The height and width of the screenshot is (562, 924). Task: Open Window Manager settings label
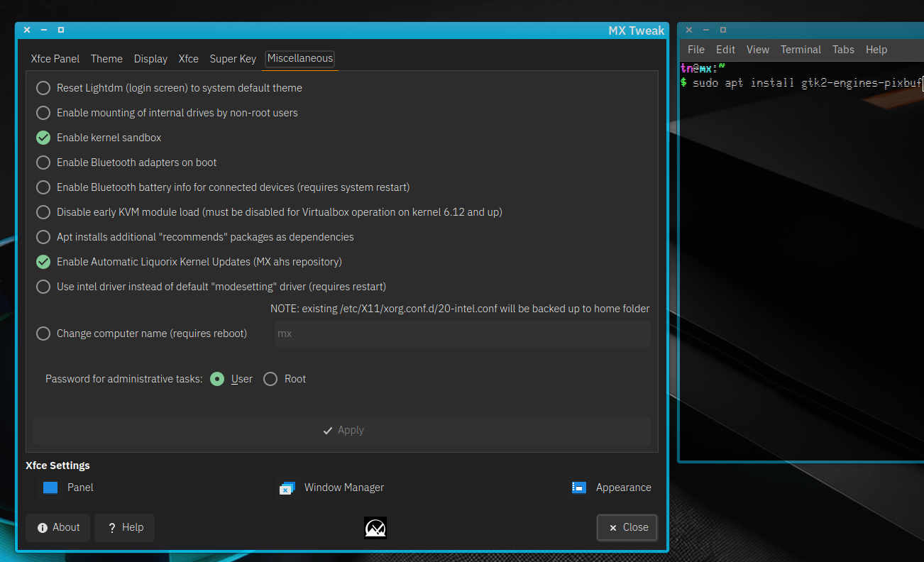(344, 487)
